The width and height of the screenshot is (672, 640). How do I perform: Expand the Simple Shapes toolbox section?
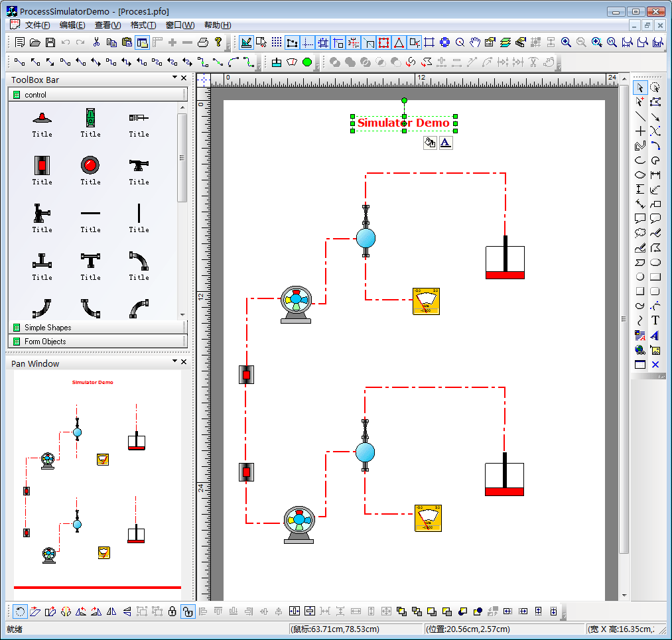coord(48,328)
